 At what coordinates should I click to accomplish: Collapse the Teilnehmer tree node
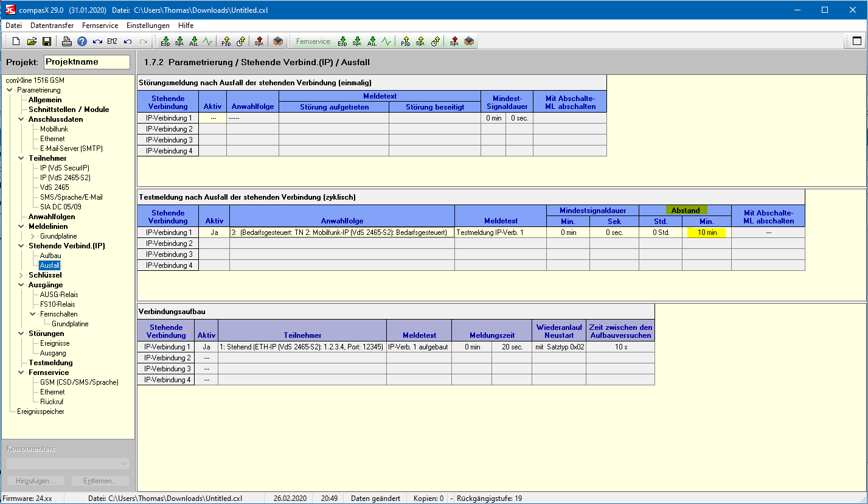[x=21, y=158]
